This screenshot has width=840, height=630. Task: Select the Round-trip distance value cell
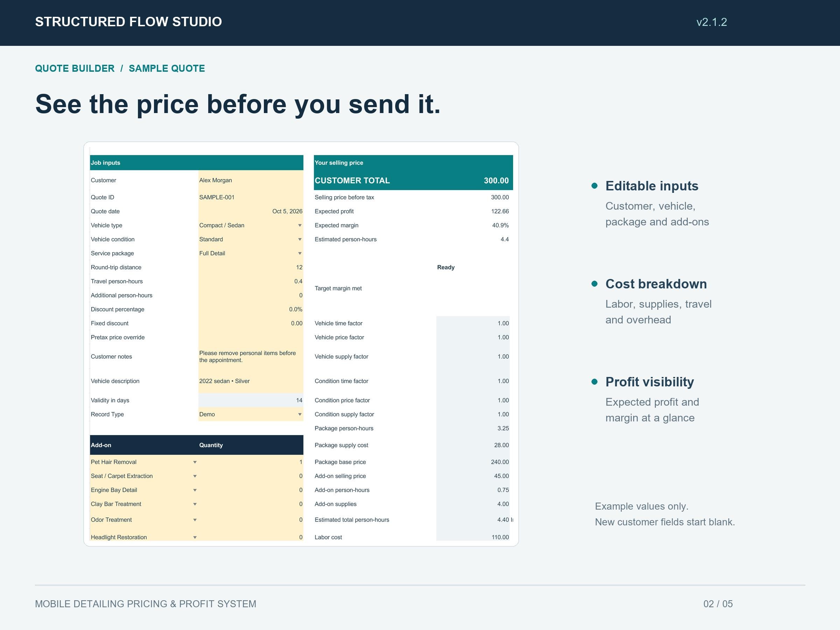[251, 268]
